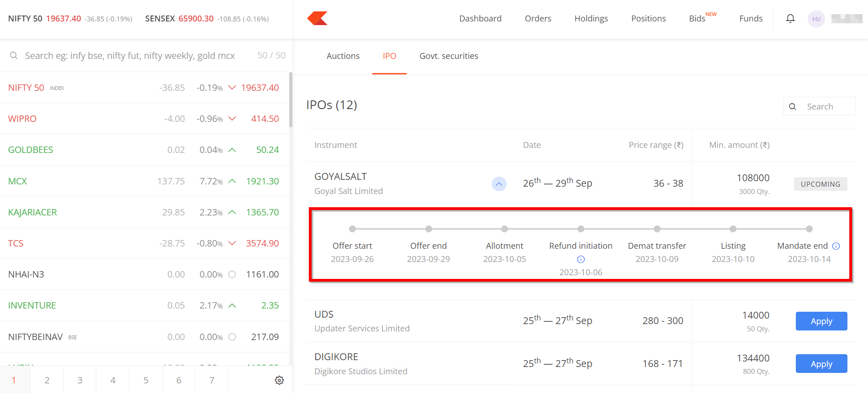868x393 pixels.
Task: Click the GOLDBEES up arrow indicator
Action: point(232,150)
